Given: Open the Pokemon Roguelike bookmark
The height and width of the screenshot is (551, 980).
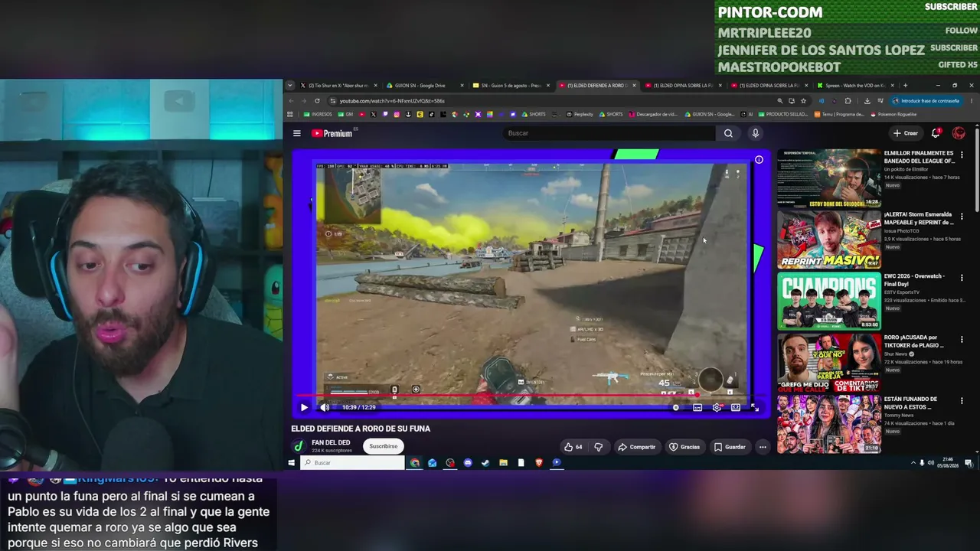Looking at the screenshot, I should pyautogui.click(x=893, y=114).
